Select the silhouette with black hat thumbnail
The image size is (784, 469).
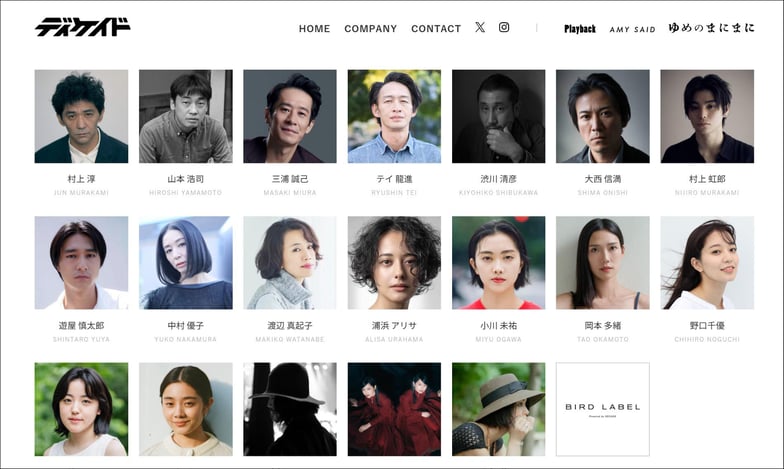290,409
